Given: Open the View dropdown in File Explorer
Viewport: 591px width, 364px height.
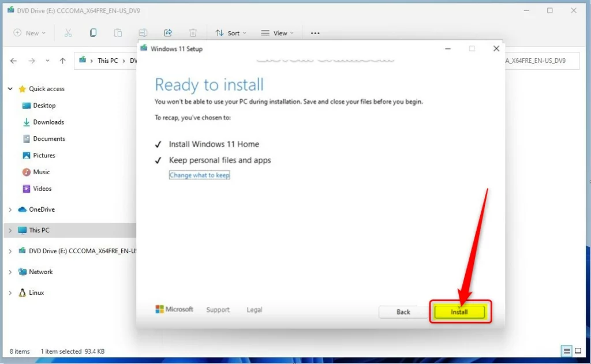Looking at the screenshot, I should tap(278, 33).
